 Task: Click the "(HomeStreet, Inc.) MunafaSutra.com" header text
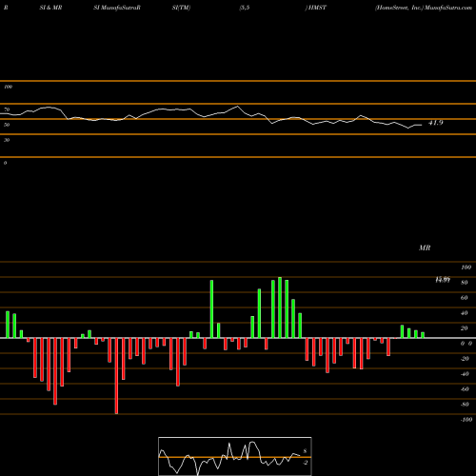coord(424,8)
